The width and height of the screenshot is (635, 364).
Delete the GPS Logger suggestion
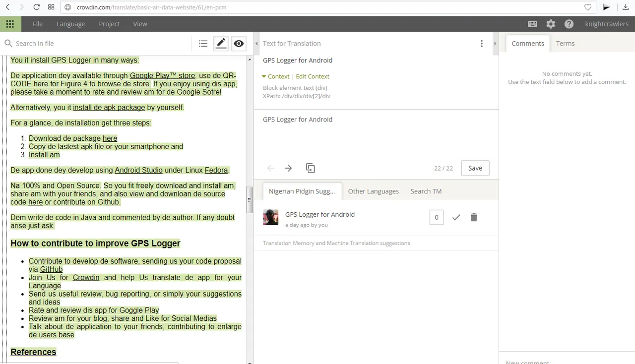pyautogui.click(x=474, y=217)
